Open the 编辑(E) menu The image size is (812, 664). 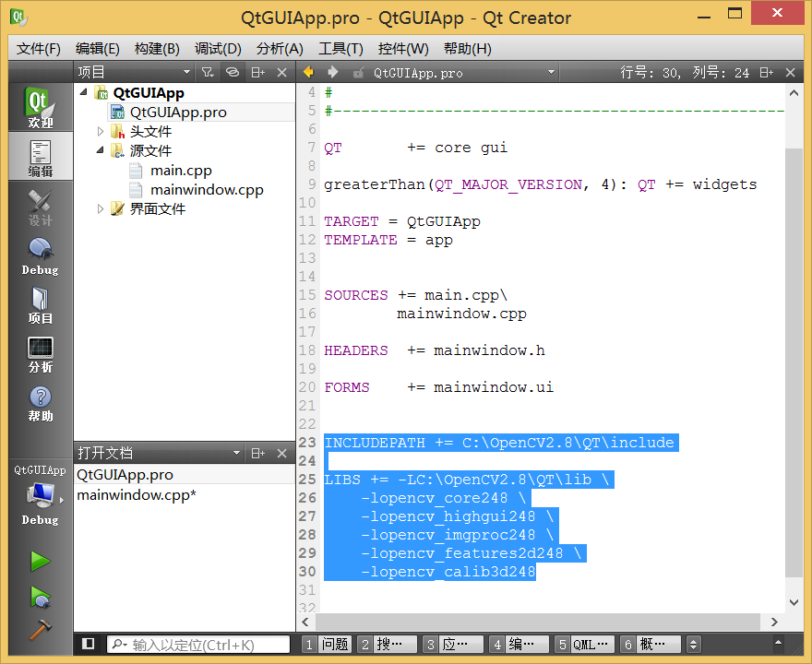point(98,49)
